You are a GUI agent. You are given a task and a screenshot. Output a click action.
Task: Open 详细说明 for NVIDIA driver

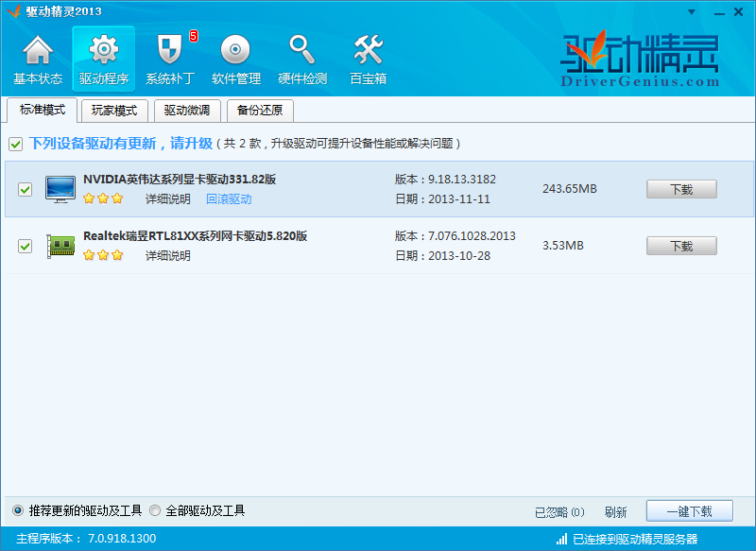coord(168,199)
